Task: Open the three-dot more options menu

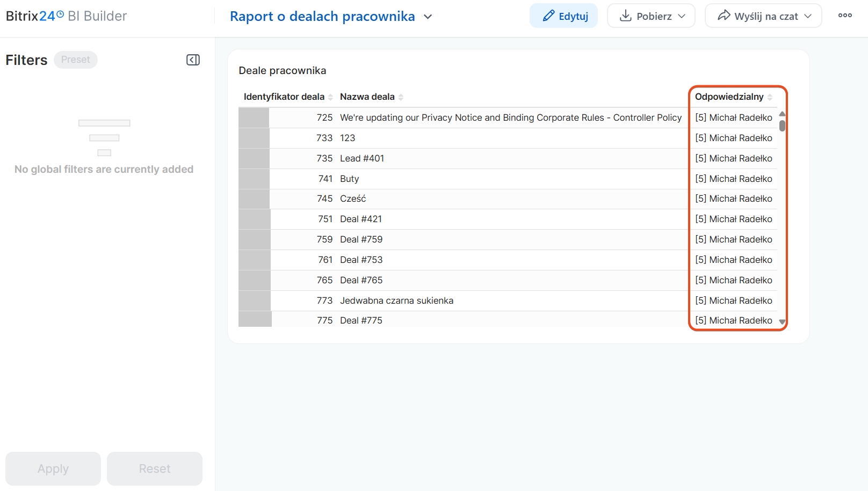Action: 845,16
